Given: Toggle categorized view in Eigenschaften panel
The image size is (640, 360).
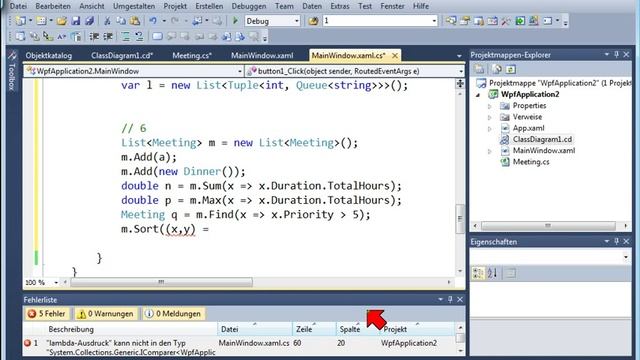Looking at the screenshot, I should (x=478, y=273).
